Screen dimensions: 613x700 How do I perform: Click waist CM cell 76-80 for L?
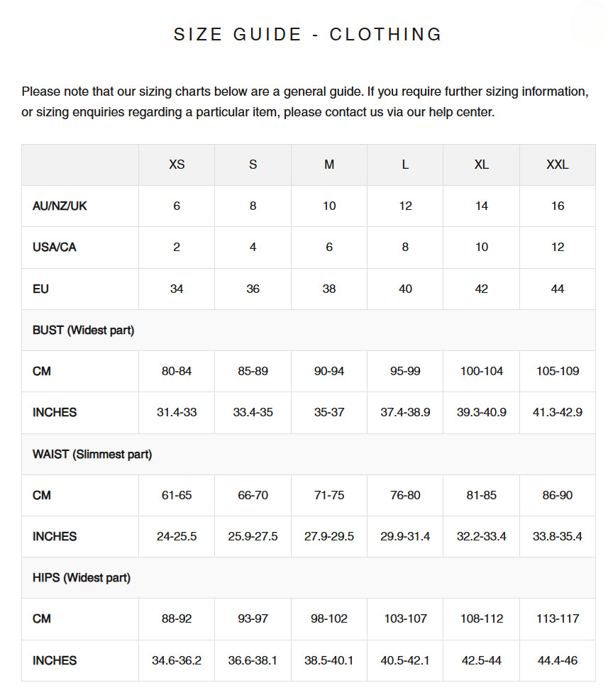(x=405, y=496)
